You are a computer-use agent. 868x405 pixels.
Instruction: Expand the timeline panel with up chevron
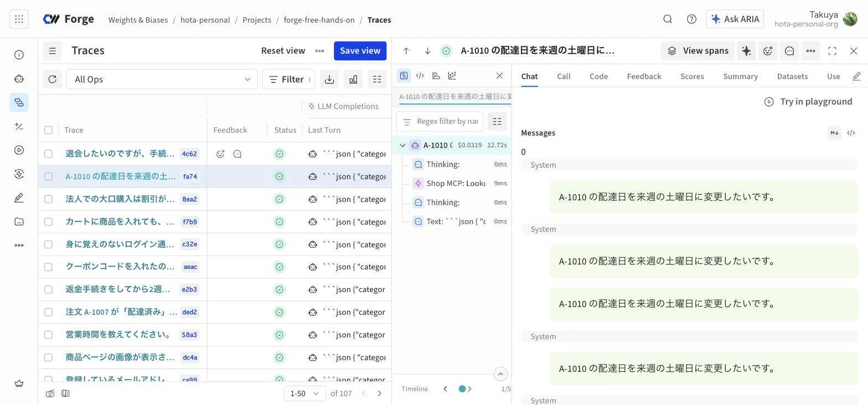500,374
